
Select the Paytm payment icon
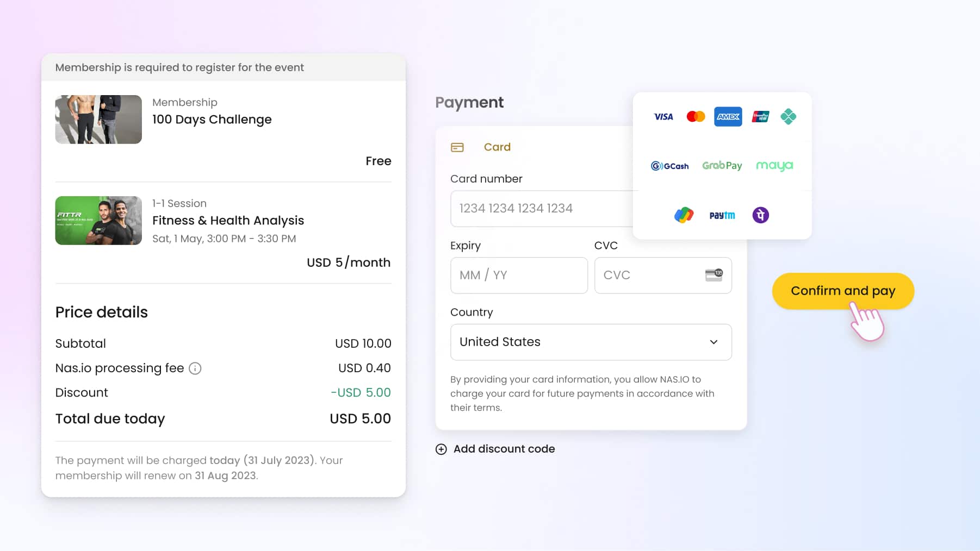click(x=722, y=215)
